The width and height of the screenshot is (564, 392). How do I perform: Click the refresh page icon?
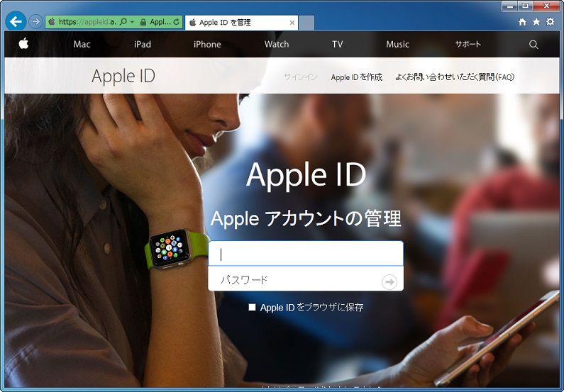click(176, 22)
